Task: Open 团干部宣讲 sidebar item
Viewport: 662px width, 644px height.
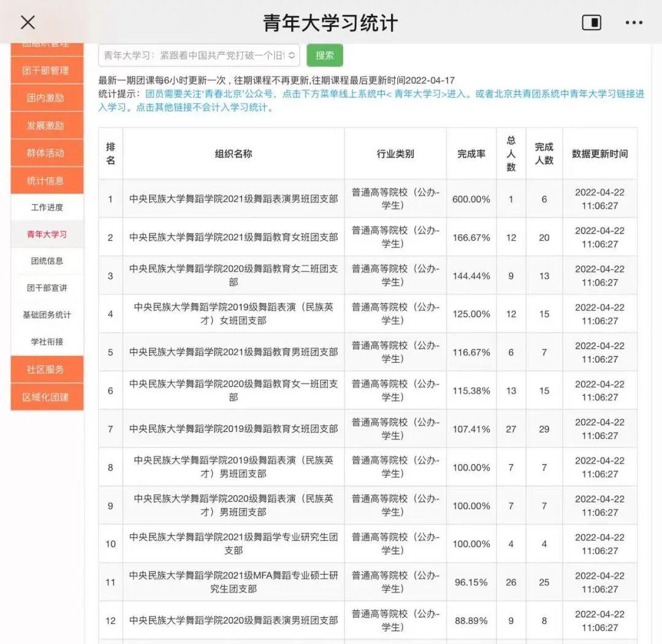Action: [47, 288]
